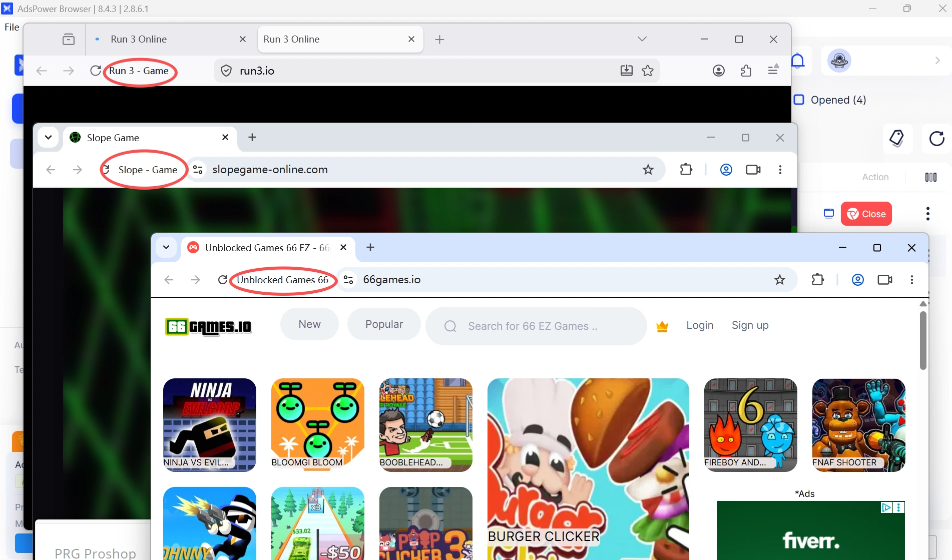This screenshot has height=560, width=952.
Task: Click the slopegame-online.com address bar
Action: pos(427,170)
